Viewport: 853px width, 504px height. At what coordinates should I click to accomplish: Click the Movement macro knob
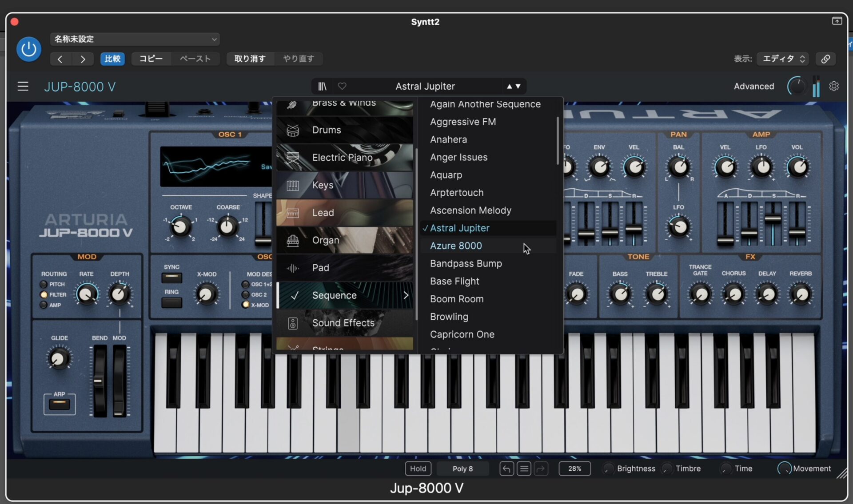pos(784,468)
